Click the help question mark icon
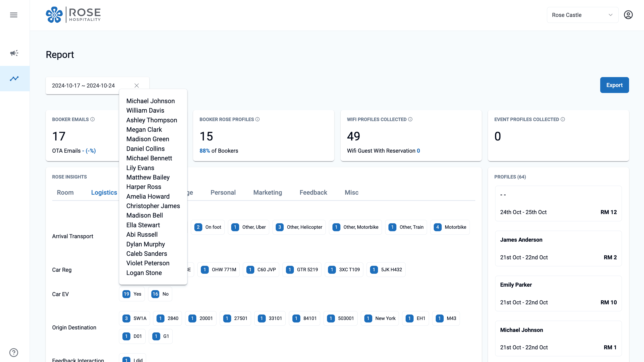 coord(14,353)
